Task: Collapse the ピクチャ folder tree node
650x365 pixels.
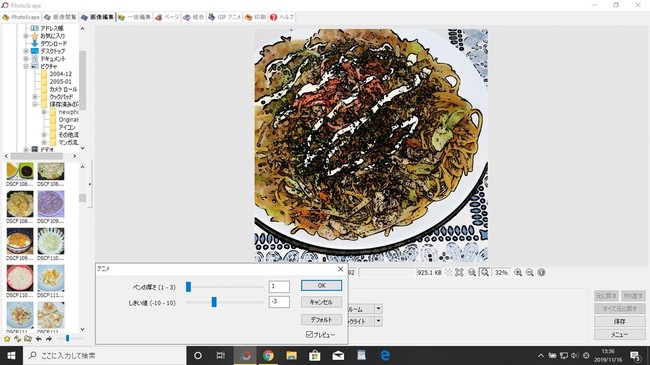Action: point(26,66)
